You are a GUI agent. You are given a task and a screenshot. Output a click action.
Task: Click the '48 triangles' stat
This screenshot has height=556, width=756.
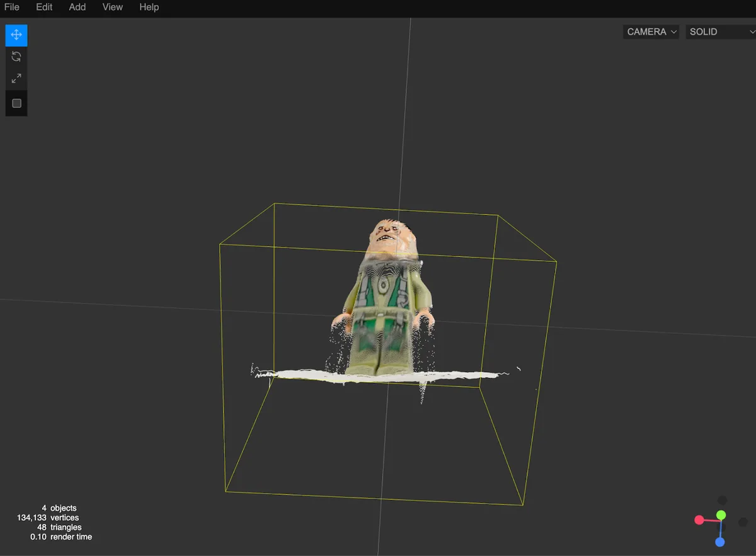click(x=59, y=527)
